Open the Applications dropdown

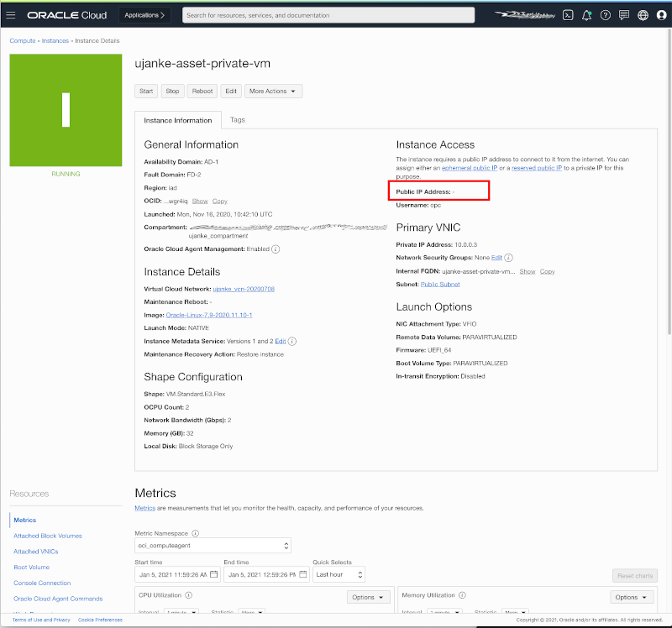pyautogui.click(x=143, y=14)
